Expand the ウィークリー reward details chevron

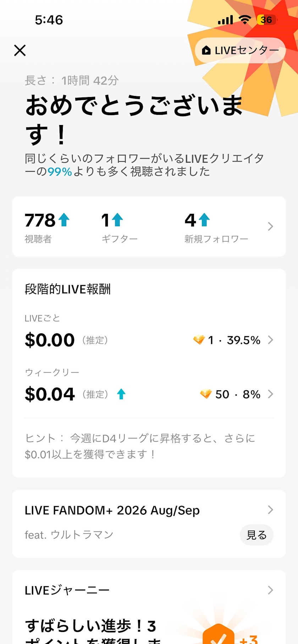(270, 394)
